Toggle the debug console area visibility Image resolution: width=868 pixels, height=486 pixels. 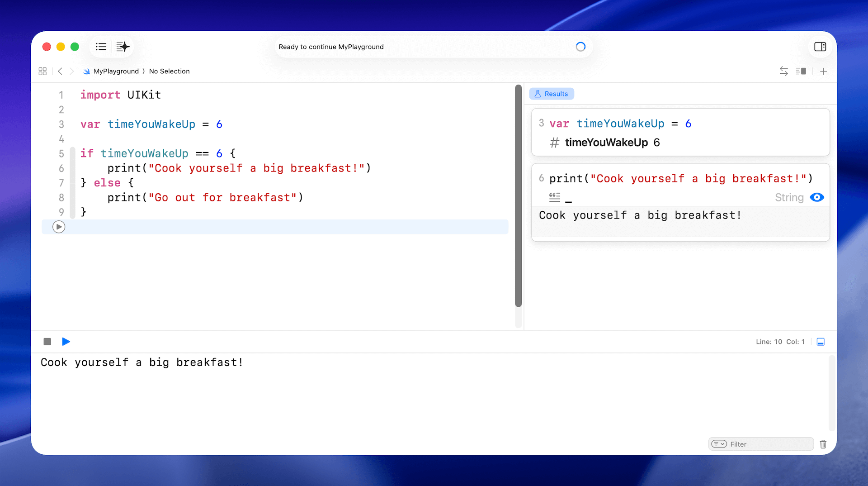tap(821, 342)
